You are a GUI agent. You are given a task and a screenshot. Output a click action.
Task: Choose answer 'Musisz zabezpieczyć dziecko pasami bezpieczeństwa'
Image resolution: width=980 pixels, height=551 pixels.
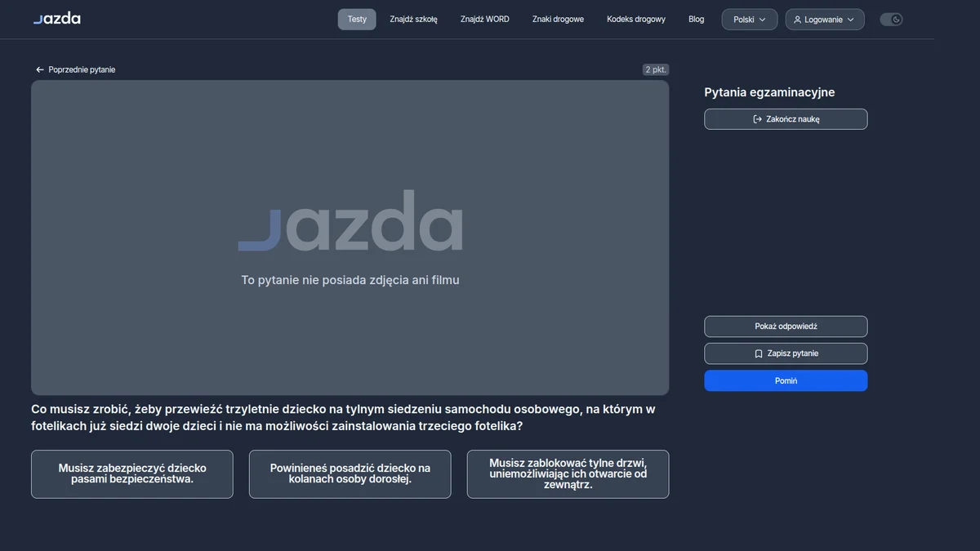(132, 474)
